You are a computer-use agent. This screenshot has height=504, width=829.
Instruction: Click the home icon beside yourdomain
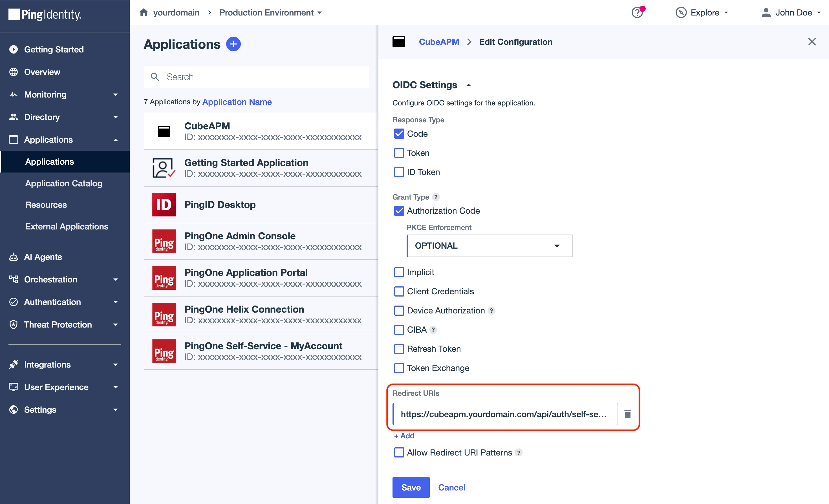144,12
